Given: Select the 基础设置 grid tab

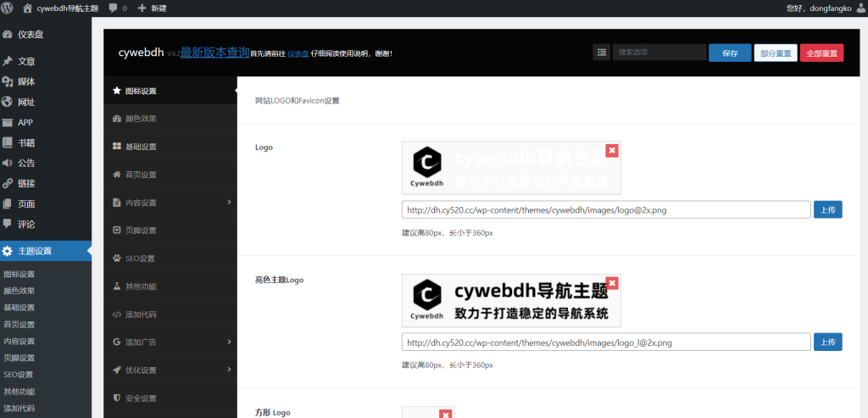Looking at the screenshot, I should coord(170,147).
